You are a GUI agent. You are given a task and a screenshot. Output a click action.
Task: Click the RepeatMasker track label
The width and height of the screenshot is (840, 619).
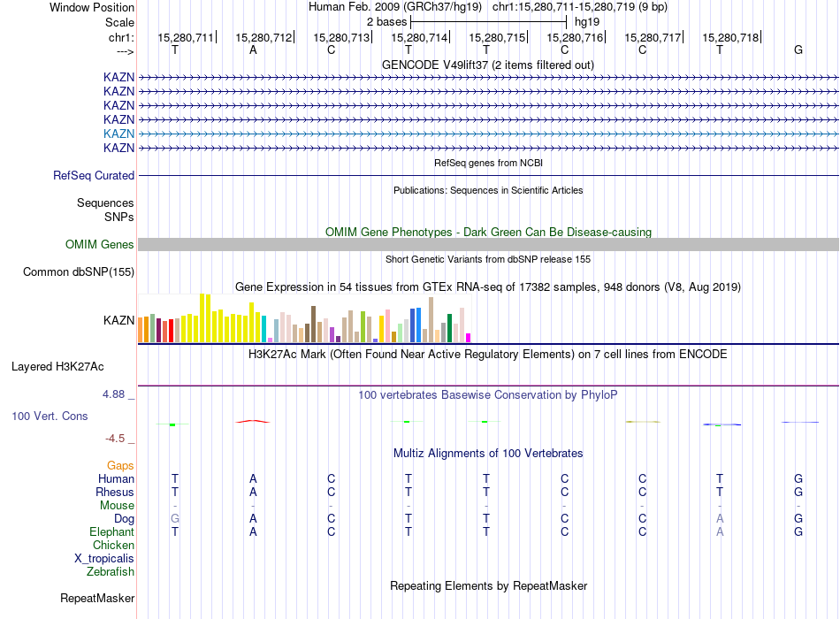97,599
